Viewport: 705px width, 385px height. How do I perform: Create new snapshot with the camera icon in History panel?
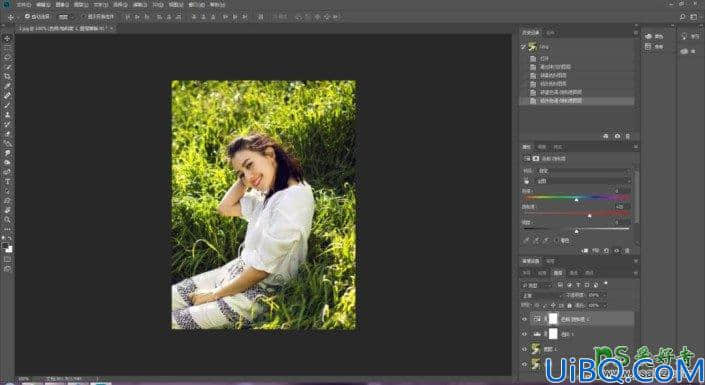click(617, 136)
